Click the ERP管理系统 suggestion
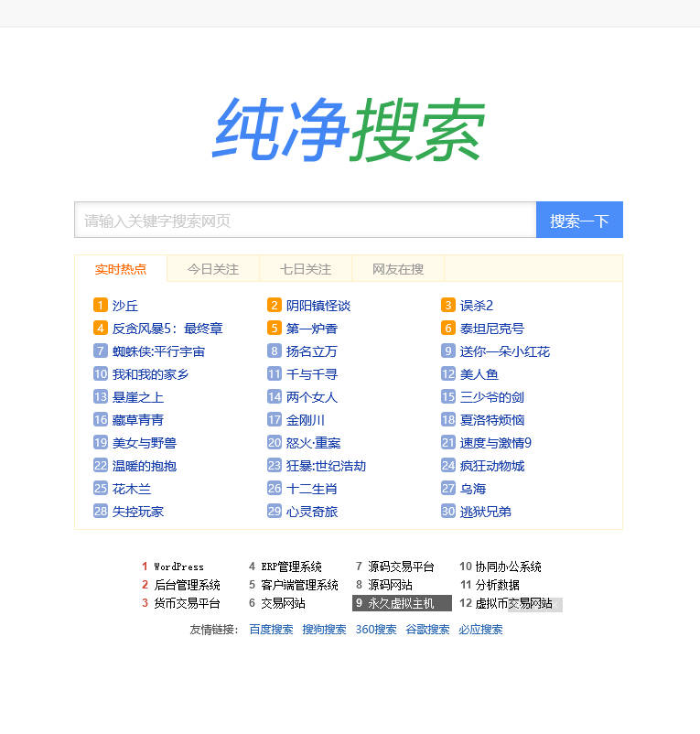700x734 pixels. [291, 567]
